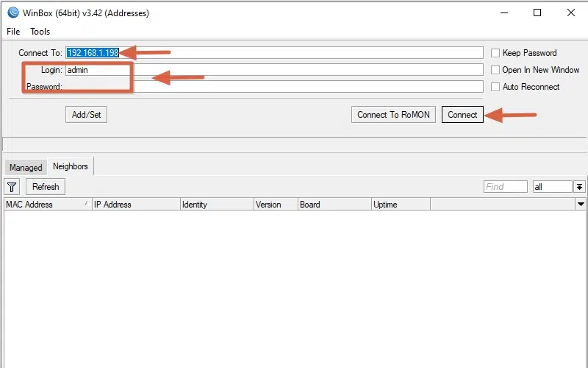Close the WinBox window

pos(571,13)
